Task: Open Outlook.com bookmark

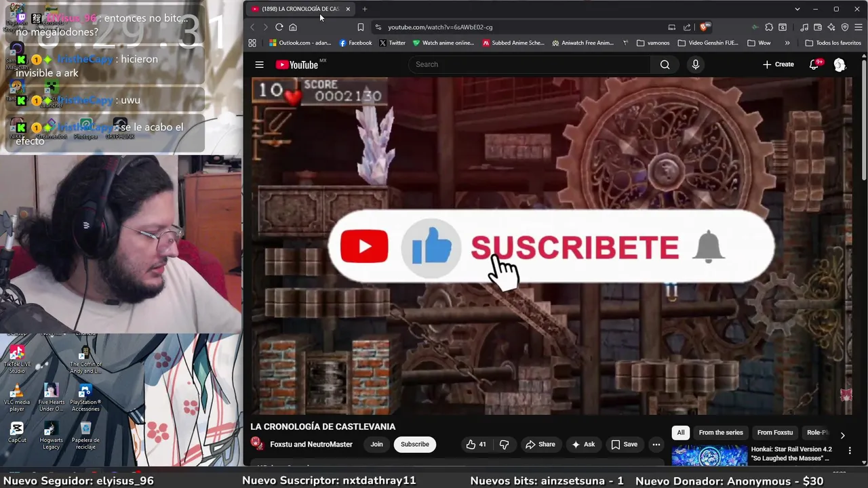Action: point(300,43)
